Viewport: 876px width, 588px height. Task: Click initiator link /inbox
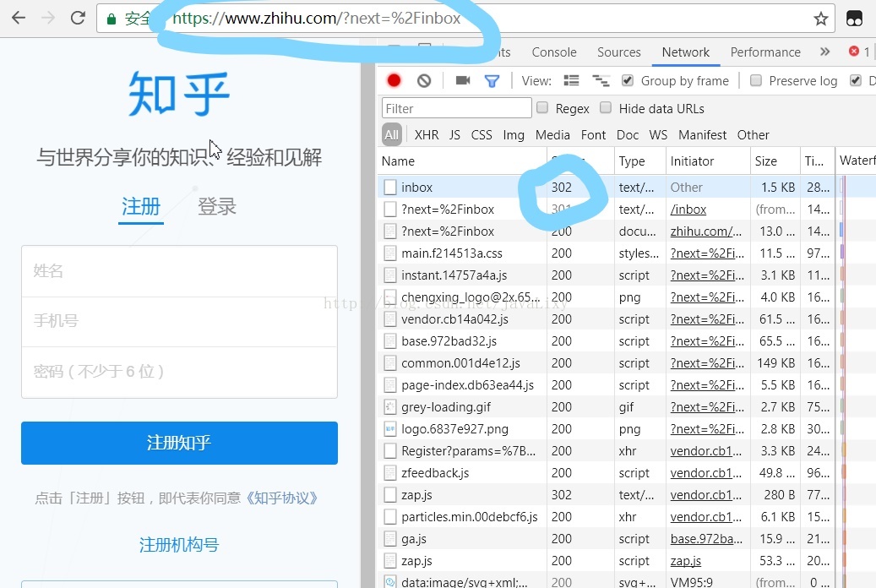688,209
